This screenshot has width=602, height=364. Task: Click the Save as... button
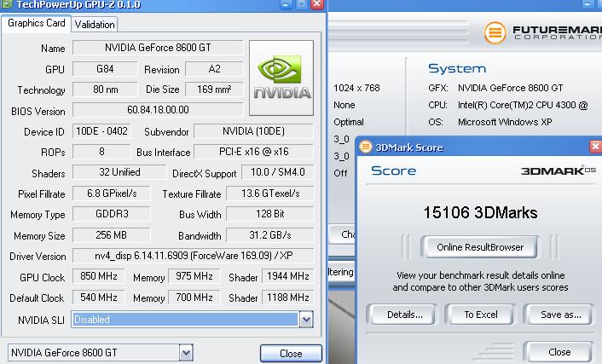pos(559,315)
